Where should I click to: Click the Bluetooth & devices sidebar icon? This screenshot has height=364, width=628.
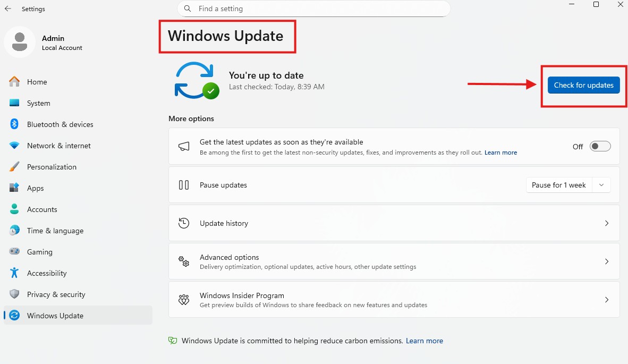(x=14, y=124)
